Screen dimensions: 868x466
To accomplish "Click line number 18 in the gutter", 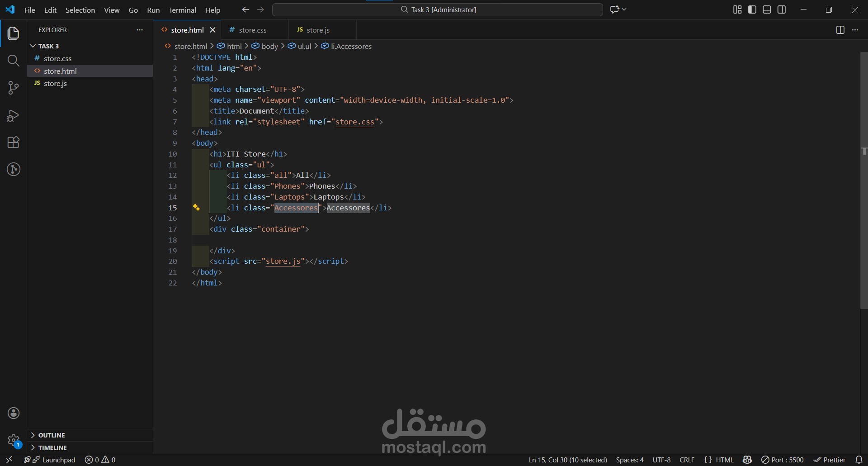I will (173, 240).
